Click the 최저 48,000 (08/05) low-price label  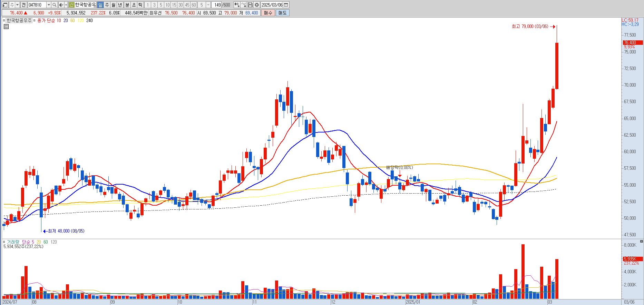[x=66, y=231]
